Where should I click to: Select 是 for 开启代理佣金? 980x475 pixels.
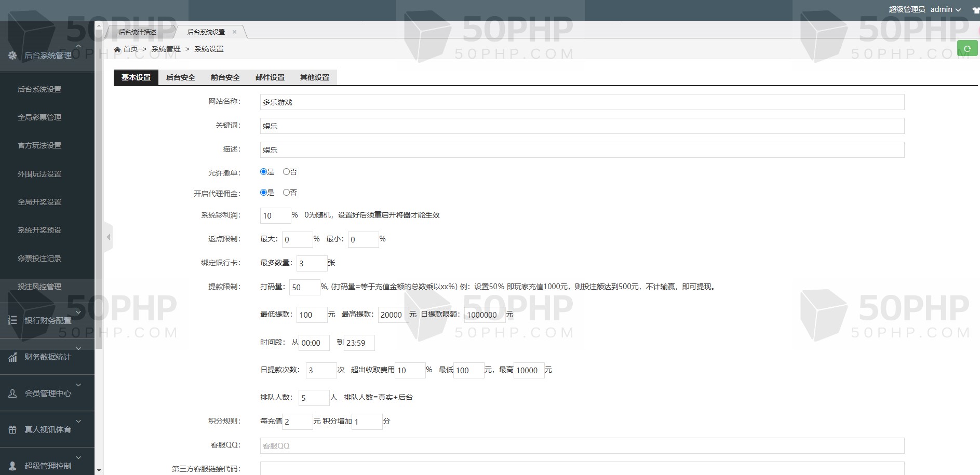click(x=263, y=193)
